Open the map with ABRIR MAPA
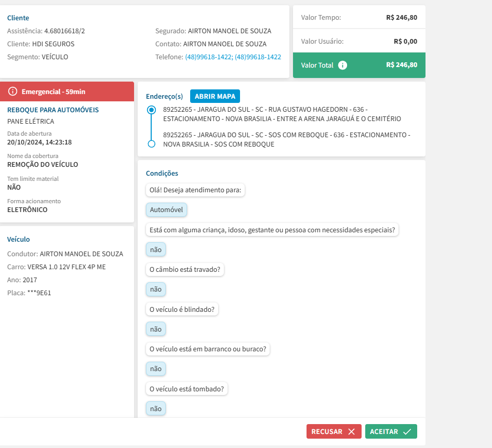The width and height of the screenshot is (492, 448). (215, 96)
